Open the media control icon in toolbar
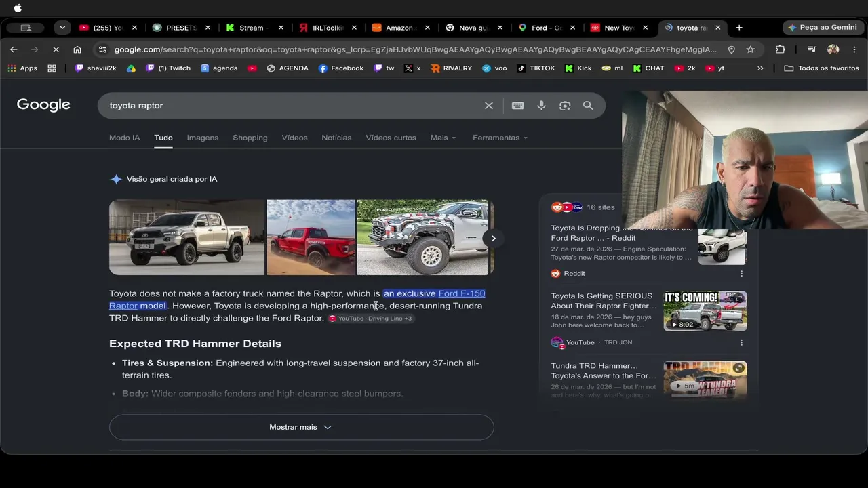This screenshot has width=868, height=488. (x=811, y=49)
